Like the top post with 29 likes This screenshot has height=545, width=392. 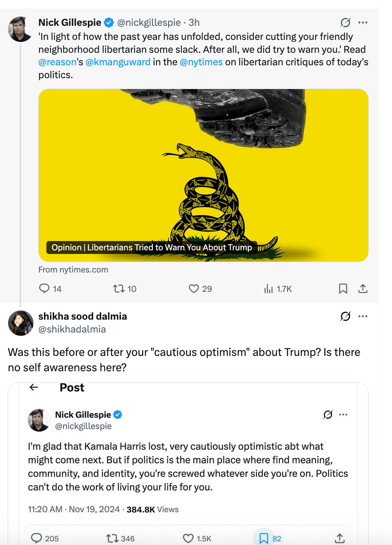pos(194,289)
